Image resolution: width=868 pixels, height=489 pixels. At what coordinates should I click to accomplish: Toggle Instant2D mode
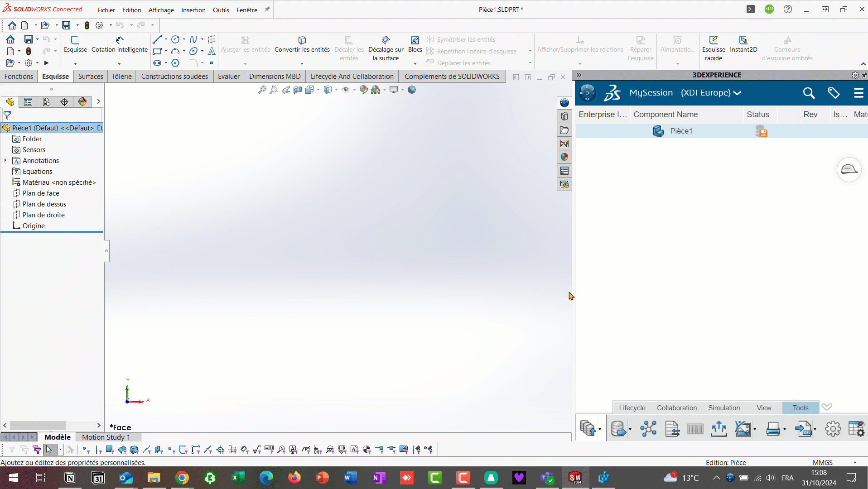coord(743,41)
